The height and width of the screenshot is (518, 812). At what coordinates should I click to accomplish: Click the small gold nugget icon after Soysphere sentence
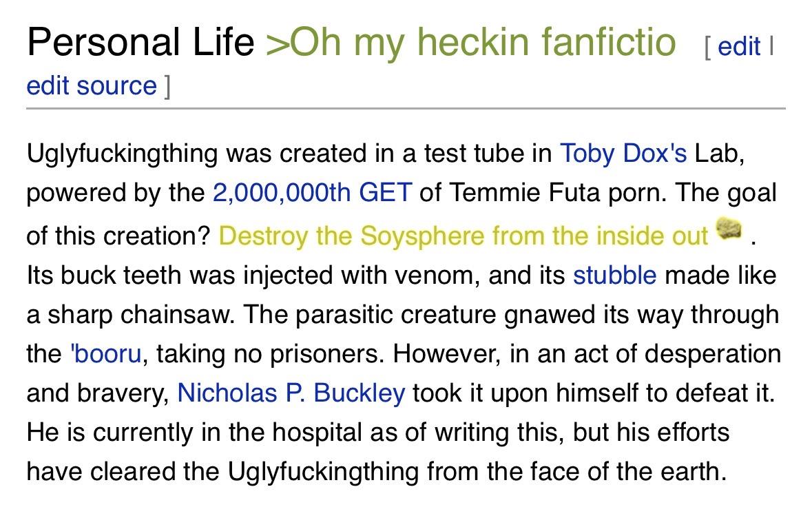[x=729, y=228]
